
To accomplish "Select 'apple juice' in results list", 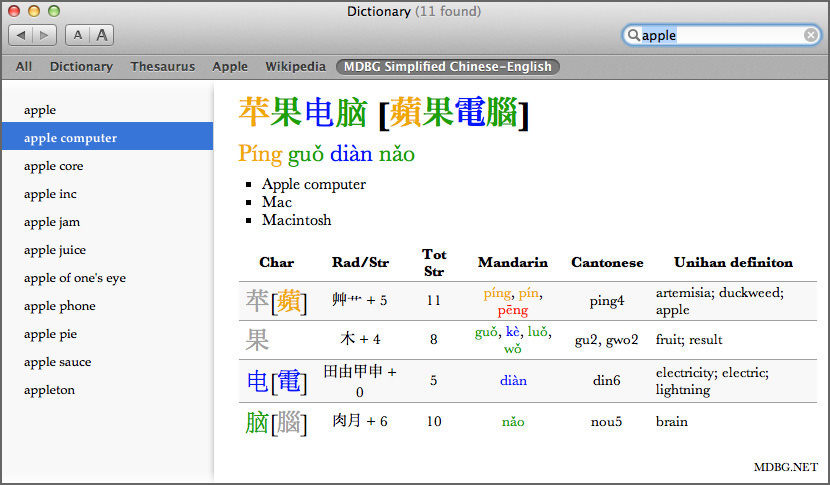I will 107,250.
